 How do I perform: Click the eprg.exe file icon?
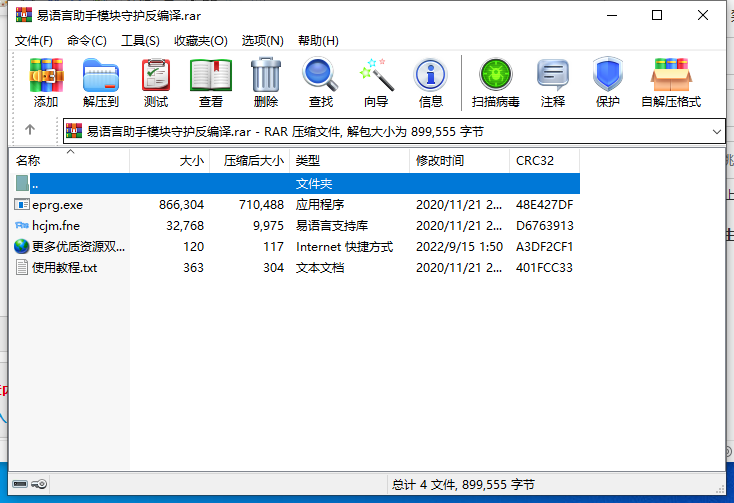22,204
